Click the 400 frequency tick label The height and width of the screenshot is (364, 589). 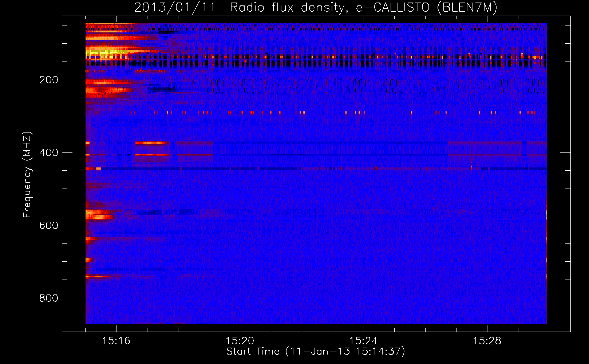[x=49, y=153]
